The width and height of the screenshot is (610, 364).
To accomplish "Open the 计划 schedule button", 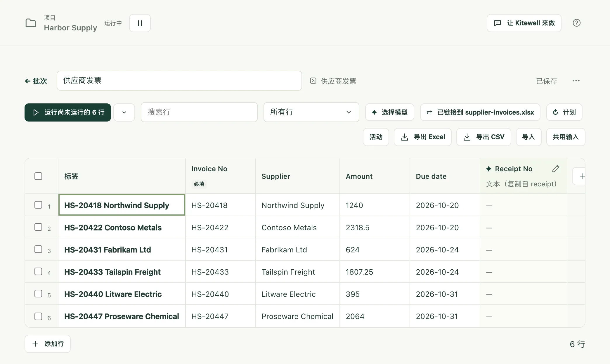I will (564, 112).
